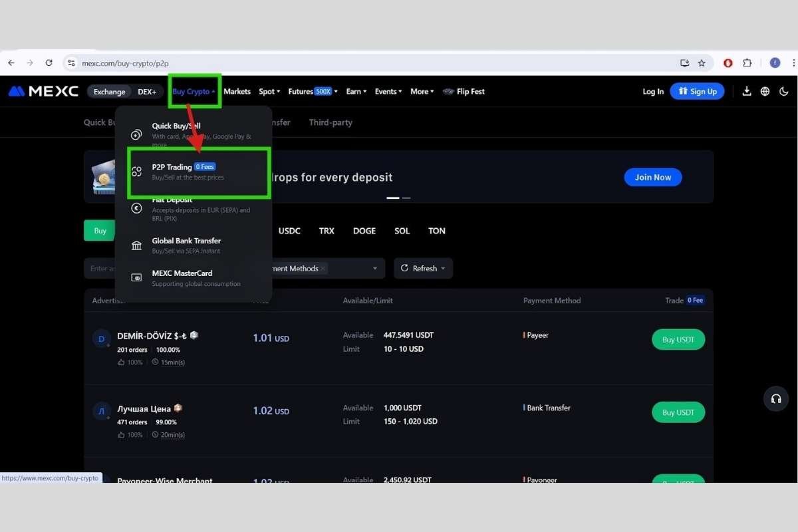The image size is (798, 532).
Task: Open the Markets page
Action: (x=237, y=91)
